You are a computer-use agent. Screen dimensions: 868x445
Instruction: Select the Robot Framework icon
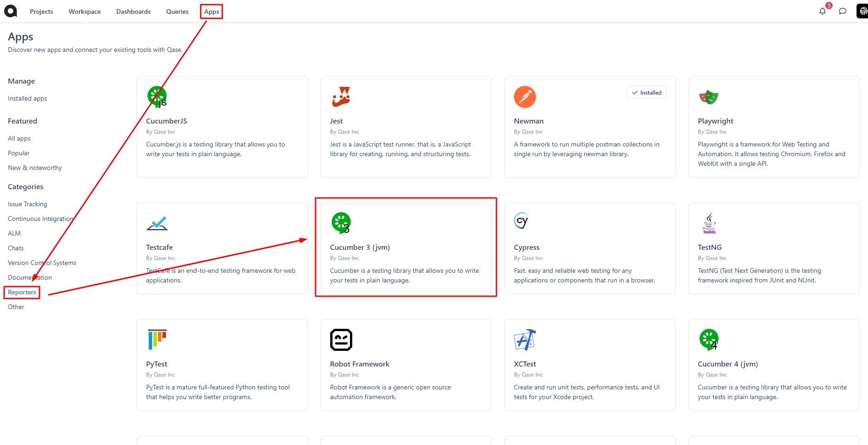[341, 340]
